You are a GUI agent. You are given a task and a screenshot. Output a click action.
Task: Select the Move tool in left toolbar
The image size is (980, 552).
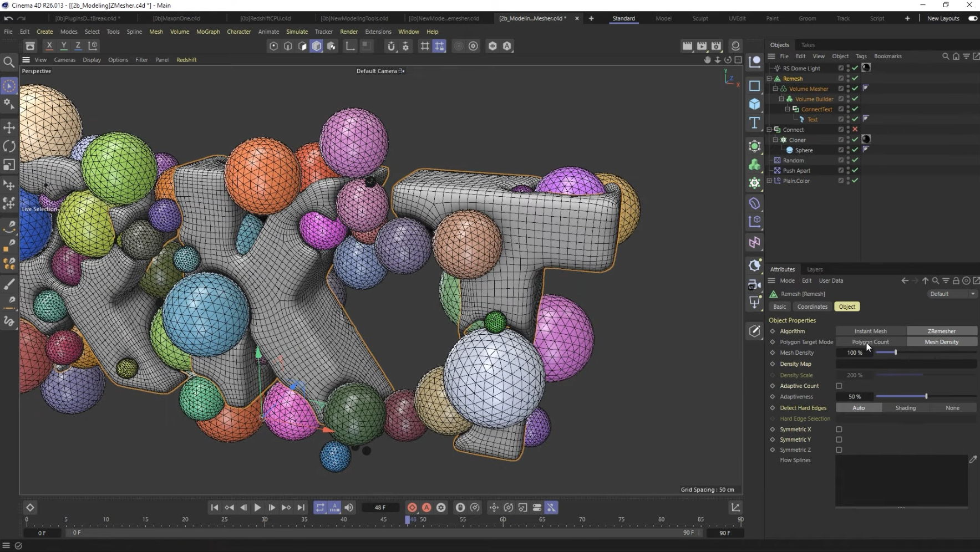(9, 128)
